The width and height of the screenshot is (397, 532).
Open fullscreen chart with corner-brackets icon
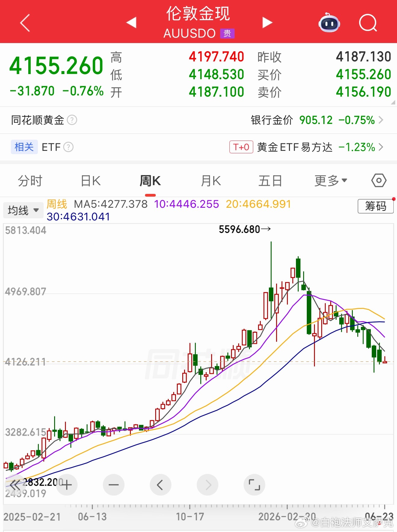254,485
